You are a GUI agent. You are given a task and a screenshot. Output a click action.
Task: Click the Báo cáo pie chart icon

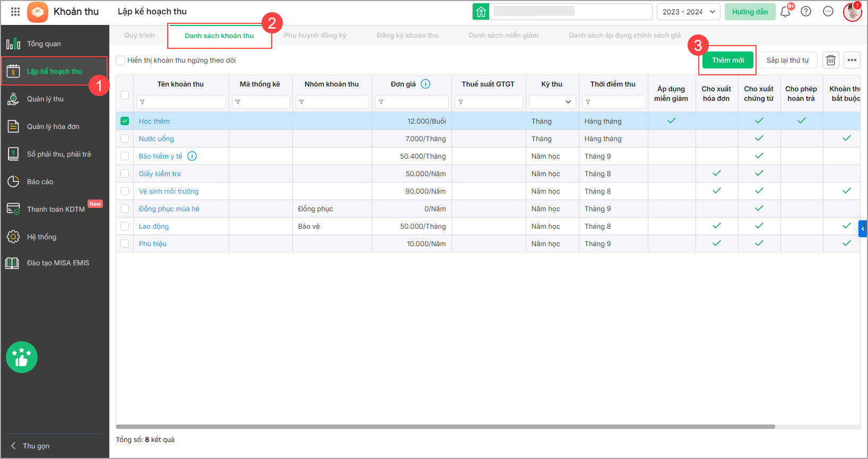tap(13, 181)
